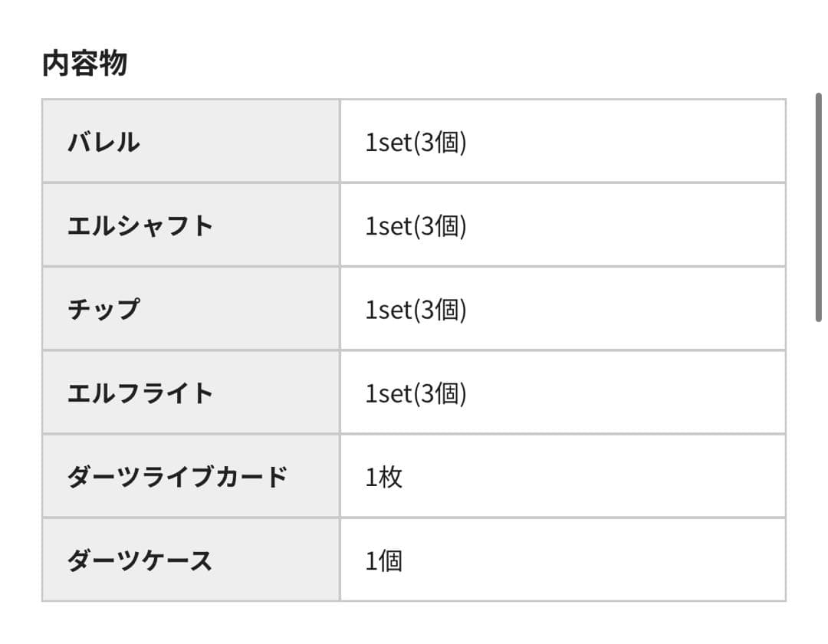Click the vertical scrollbar thumb
This screenshot has width=828, height=644.
pyautogui.click(x=818, y=207)
